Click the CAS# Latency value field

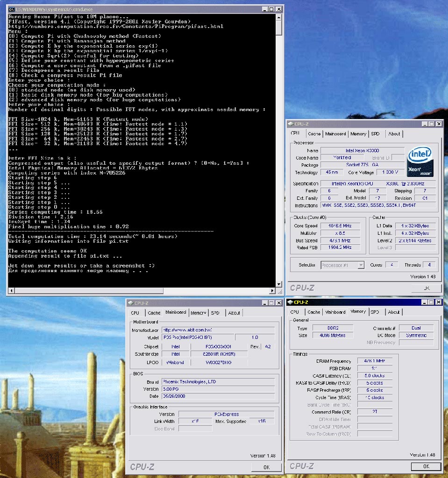[x=375, y=376]
